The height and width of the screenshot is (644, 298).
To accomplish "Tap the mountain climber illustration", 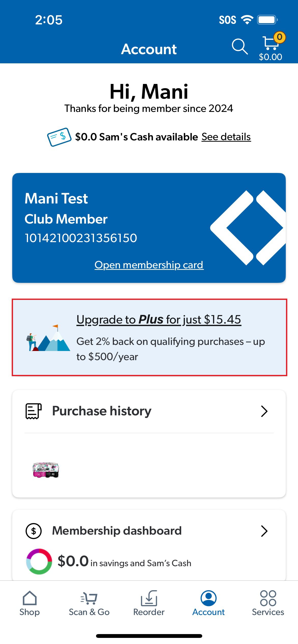I will coord(48,338).
